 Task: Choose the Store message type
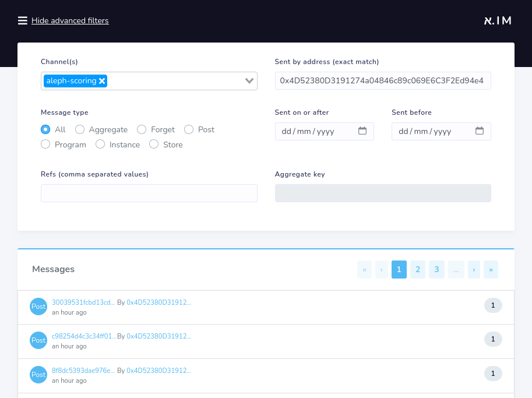pos(153,145)
